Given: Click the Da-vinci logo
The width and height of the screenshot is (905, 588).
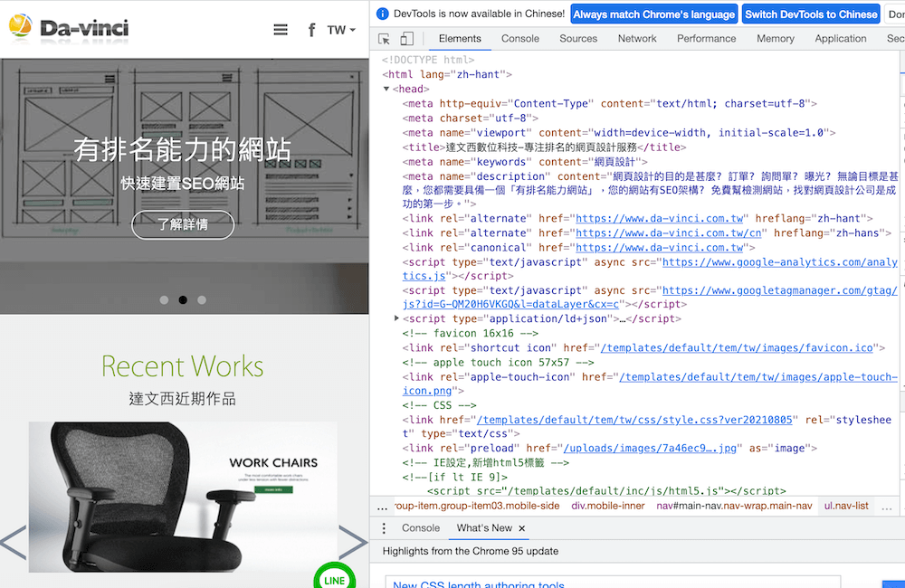Looking at the screenshot, I should coord(69,29).
